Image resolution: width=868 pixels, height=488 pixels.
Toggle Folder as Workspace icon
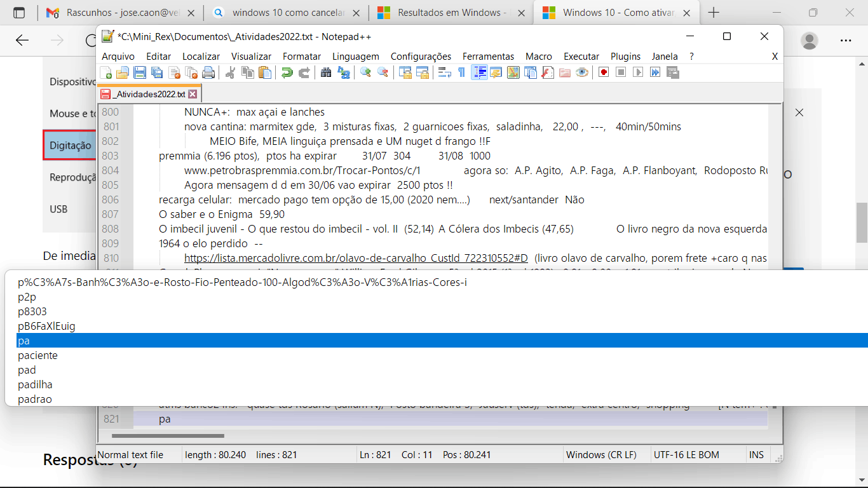565,72
